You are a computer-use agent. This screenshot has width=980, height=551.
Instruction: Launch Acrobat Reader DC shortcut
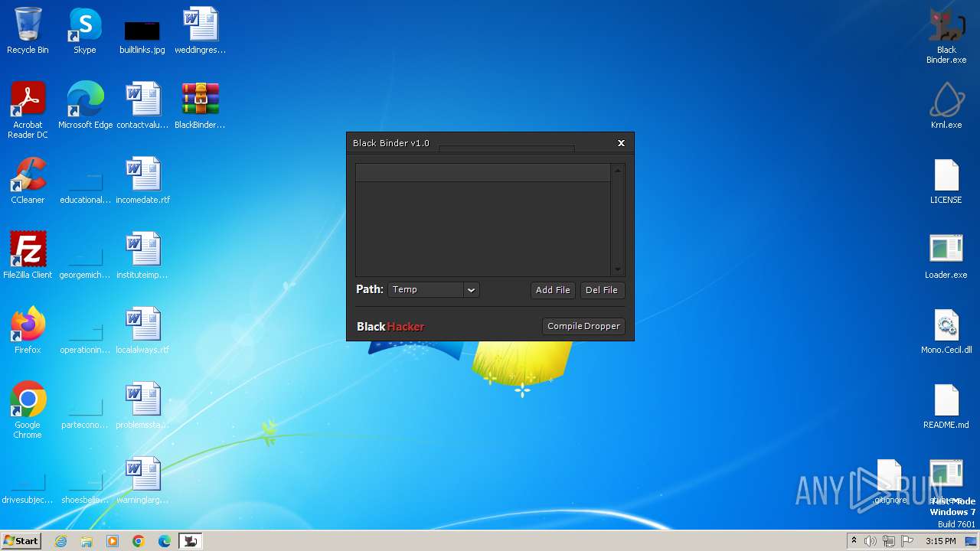28,109
